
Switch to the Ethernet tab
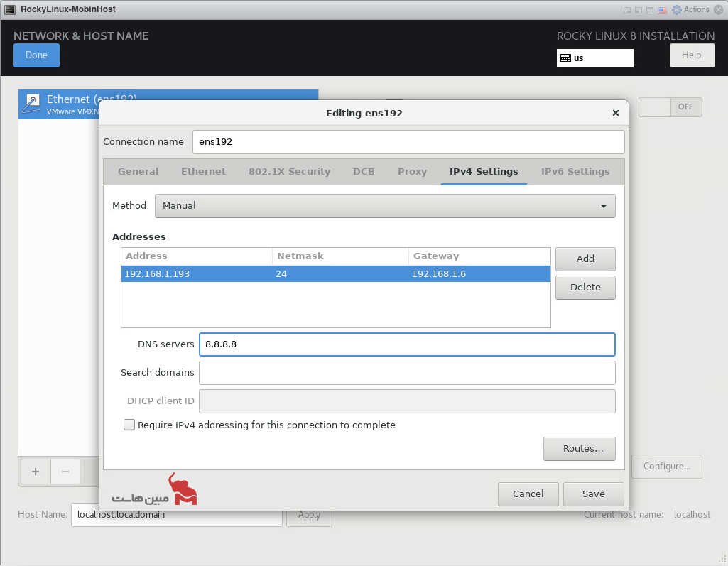(203, 171)
